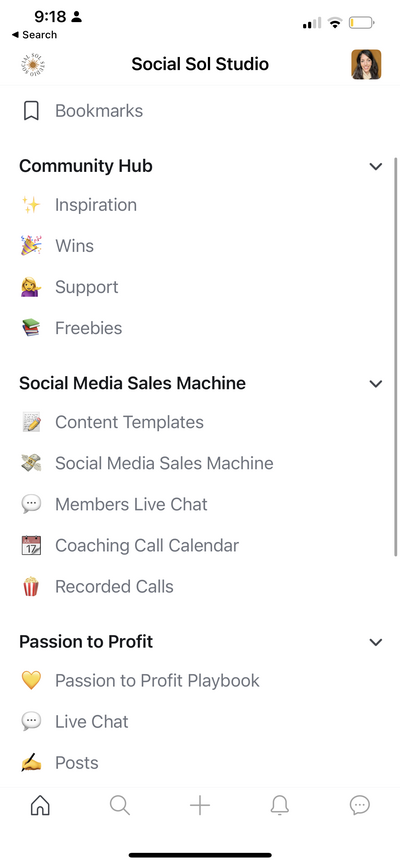Tap the Social Sol Studio logo icon

pyautogui.click(x=35, y=65)
